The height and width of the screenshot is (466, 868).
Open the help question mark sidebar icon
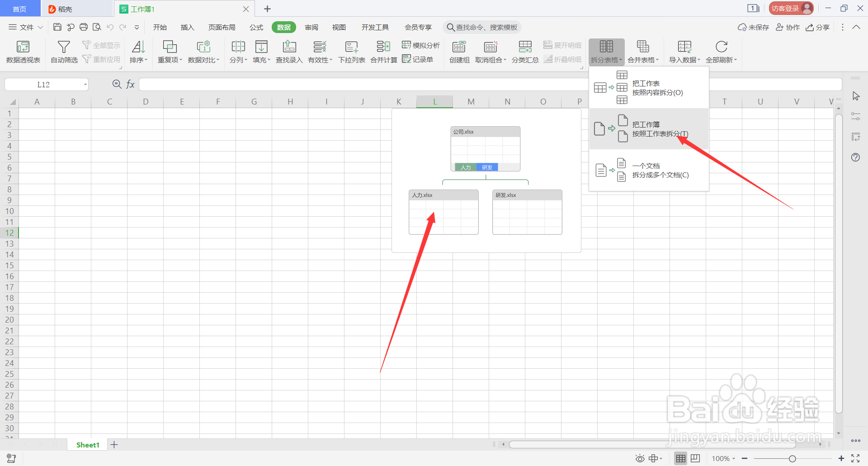pos(855,157)
